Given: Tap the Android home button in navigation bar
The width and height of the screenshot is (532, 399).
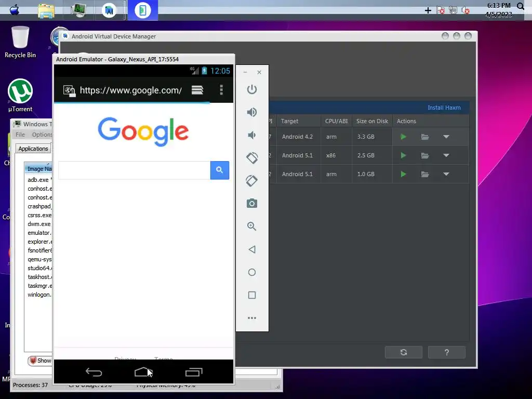Looking at the screenshot, I should point(143,372).
